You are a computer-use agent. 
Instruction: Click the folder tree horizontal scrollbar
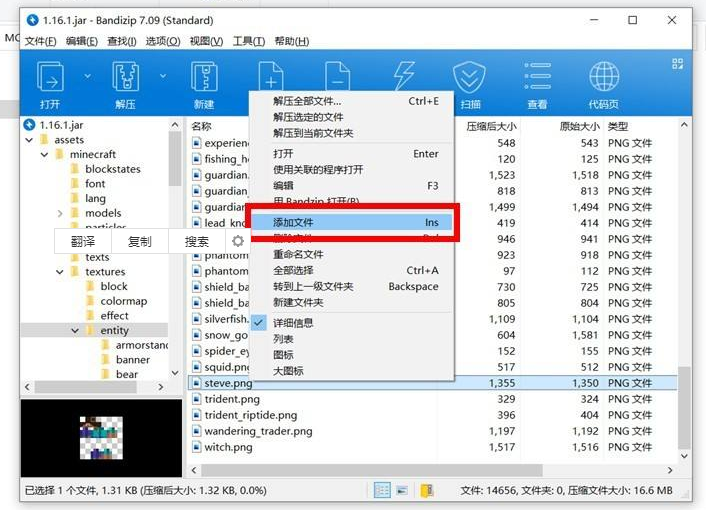(86, 387)
